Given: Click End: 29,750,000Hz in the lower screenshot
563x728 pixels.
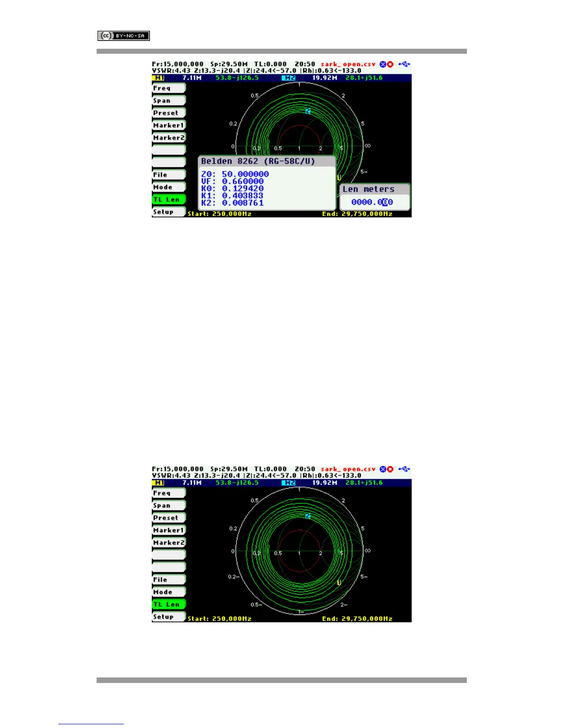Looking at the screenshot, I should (357, 619).
